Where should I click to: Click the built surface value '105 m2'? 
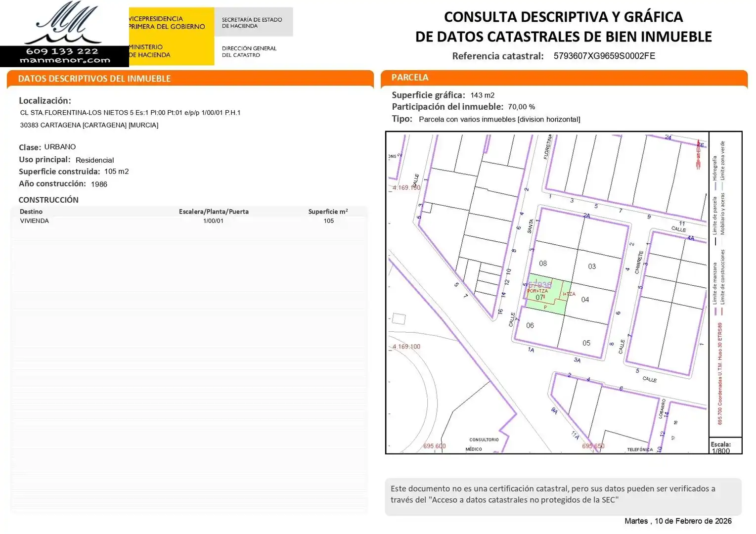[116, 172]
